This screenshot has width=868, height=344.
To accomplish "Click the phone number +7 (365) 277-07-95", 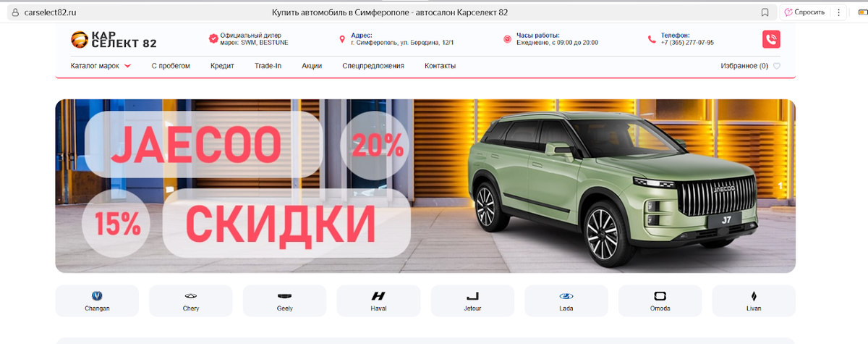I will 687,43.
